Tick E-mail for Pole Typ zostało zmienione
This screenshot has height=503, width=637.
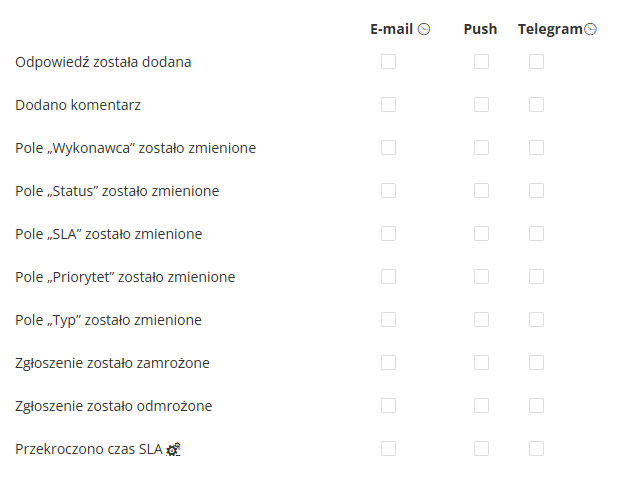click(x=388, y=320)
